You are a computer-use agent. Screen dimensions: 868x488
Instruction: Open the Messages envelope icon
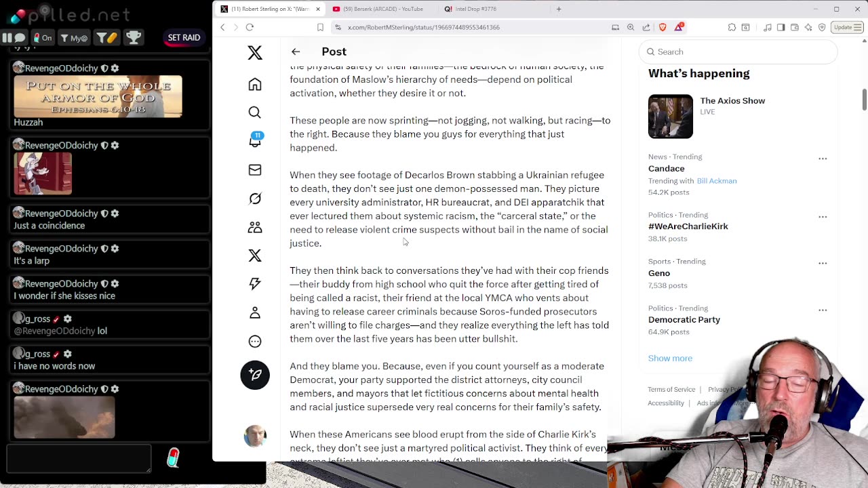[255, 170]
